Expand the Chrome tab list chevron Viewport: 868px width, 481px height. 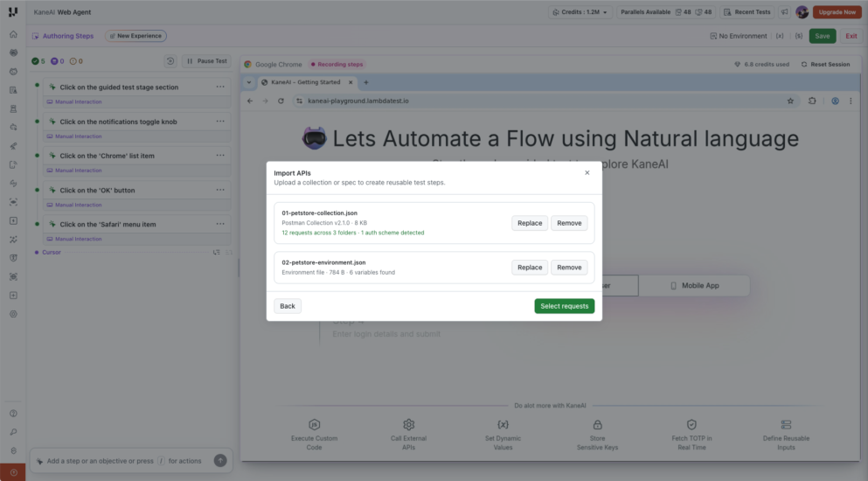(x=249, y=82)
